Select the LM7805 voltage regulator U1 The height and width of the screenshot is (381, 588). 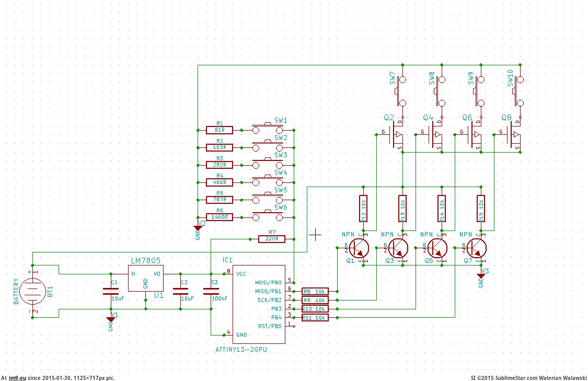click(145, 280)
